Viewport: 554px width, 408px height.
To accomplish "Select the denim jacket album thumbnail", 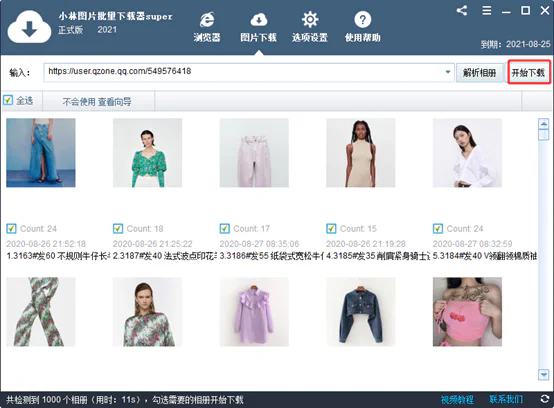I will click(360, 312).
